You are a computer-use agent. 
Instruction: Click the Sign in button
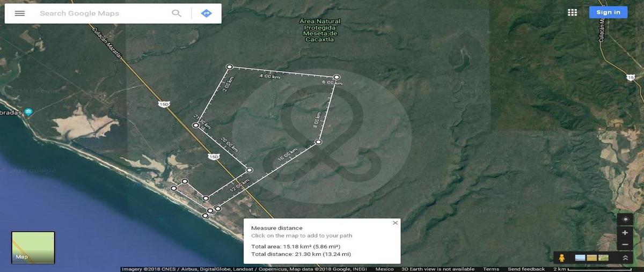click(608, 12)
